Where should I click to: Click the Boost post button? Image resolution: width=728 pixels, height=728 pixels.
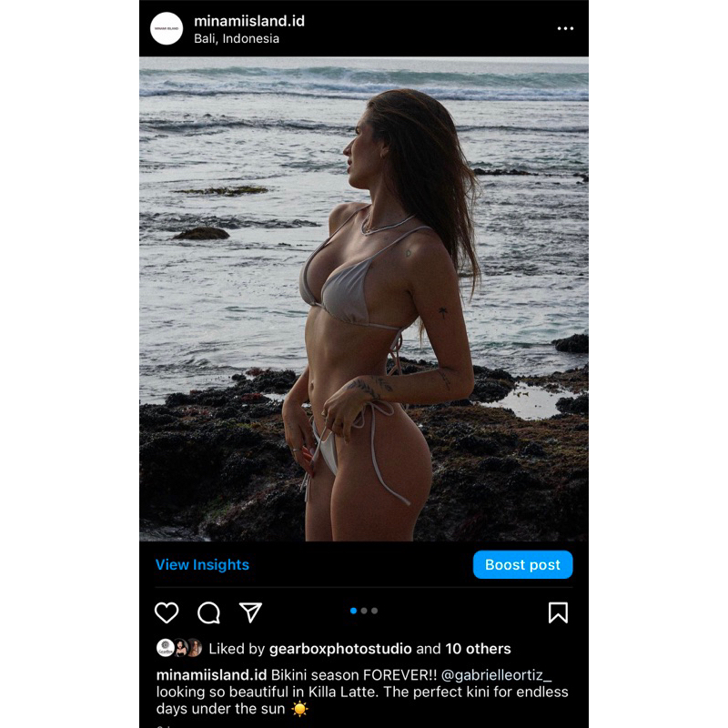pyautogui.click(x=522, y=564)
